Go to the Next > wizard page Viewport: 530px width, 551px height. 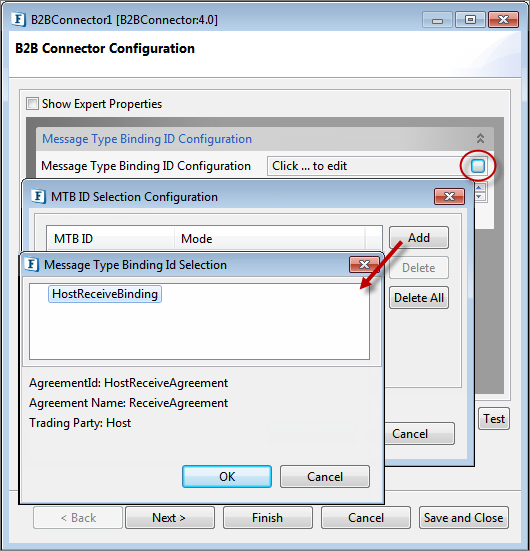(x=170, y=518)
